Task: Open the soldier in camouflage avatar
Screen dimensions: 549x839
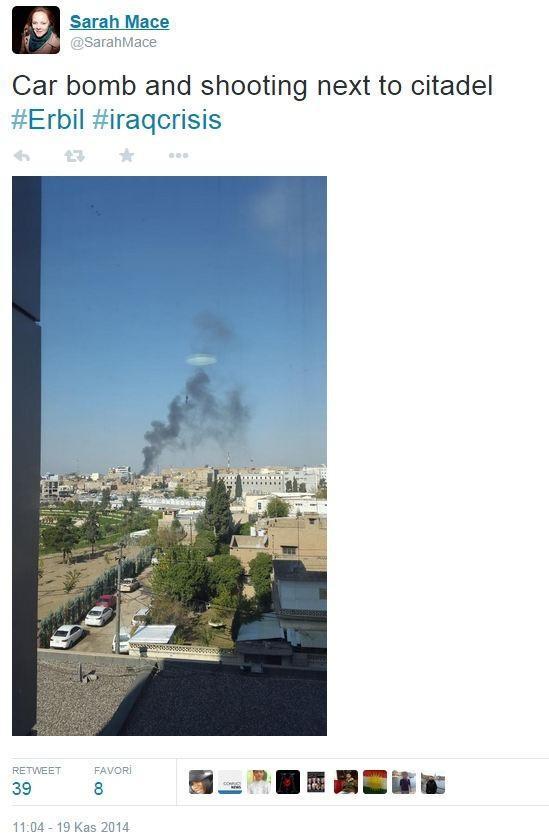Action: pyautogui.click(x=346, y=782)
